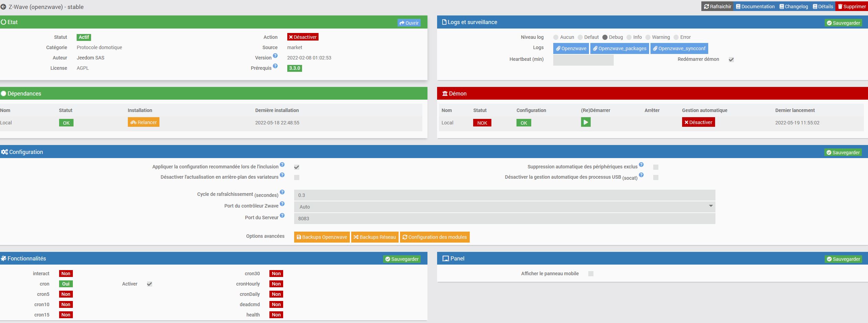This screenshot has width=868, height=323.
Task: Disable automatic daemon management
Action: (698, 122)
